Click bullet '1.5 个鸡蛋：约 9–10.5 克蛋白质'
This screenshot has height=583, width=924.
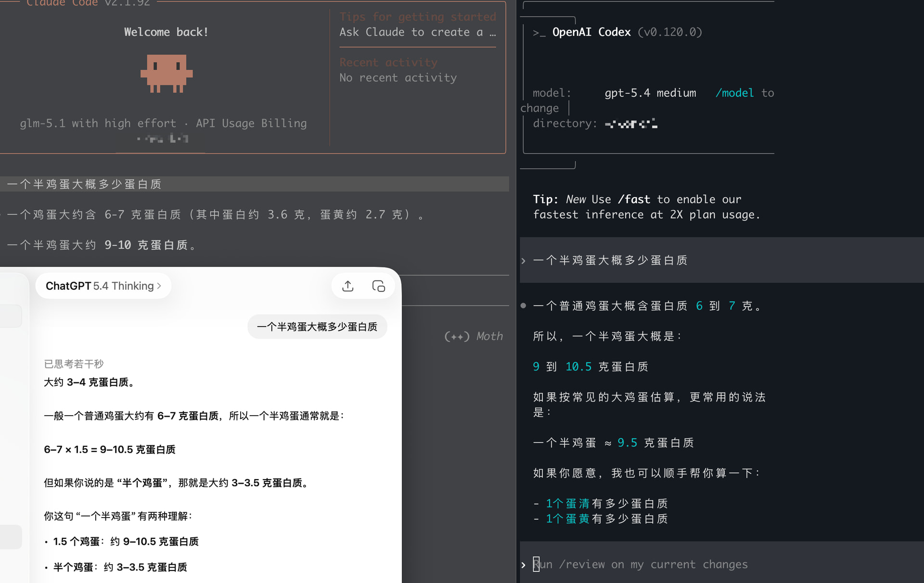[x=126, y=542]
